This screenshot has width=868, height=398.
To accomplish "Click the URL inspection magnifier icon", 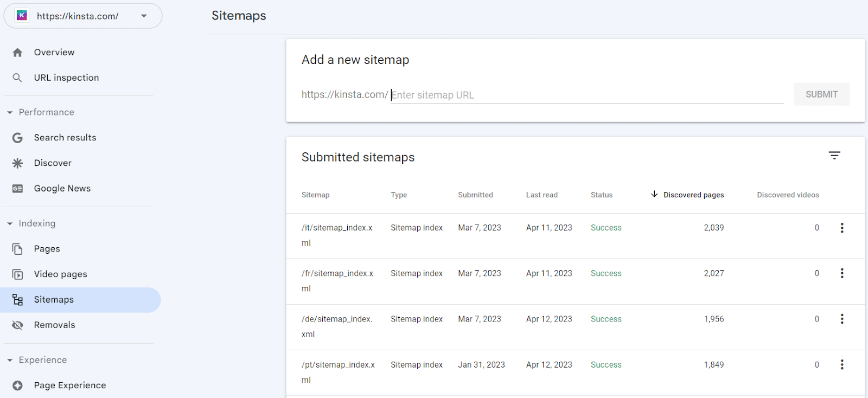I will [x=17, y=78].
